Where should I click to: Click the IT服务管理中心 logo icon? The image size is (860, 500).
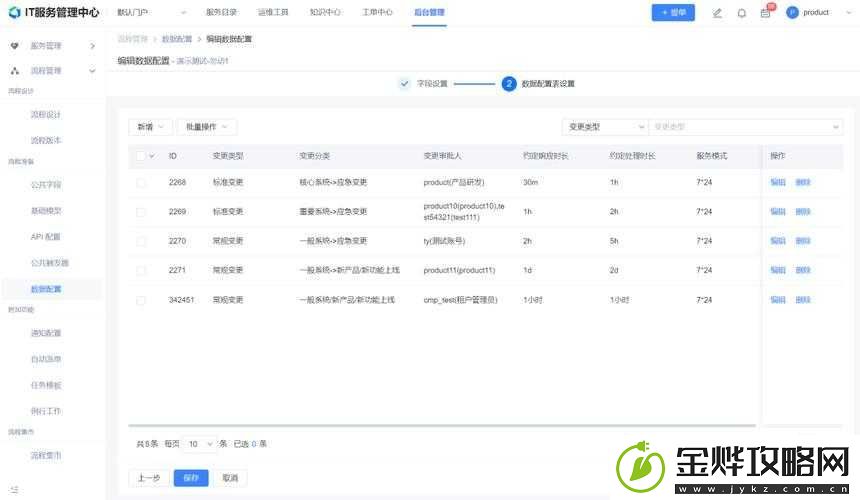(x=14, y=12)
